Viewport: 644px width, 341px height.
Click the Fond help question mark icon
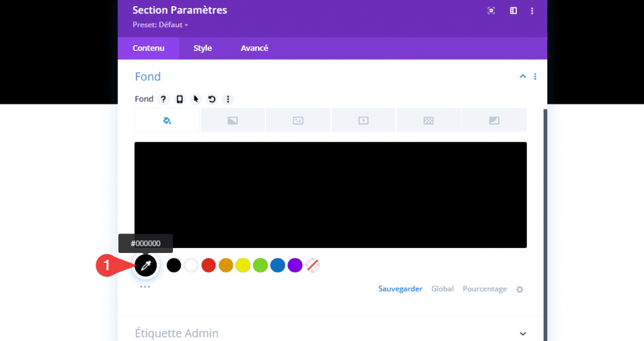pos(164,99)
